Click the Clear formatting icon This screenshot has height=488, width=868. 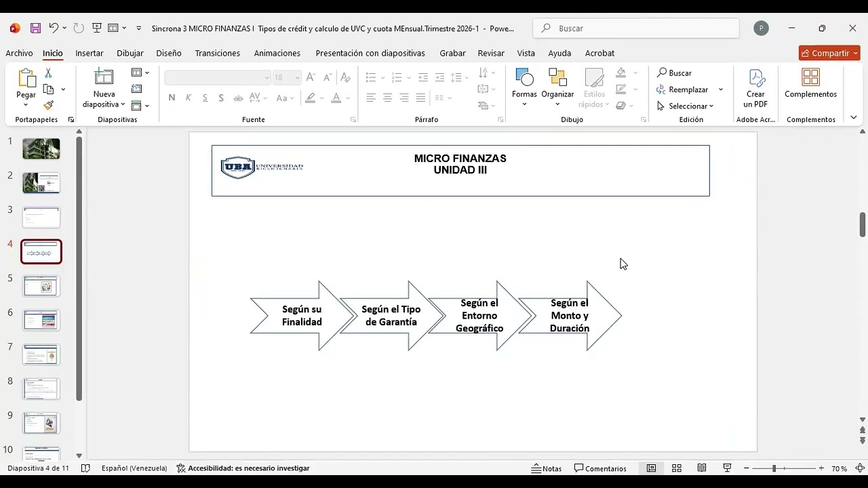(x=345, y=78)
